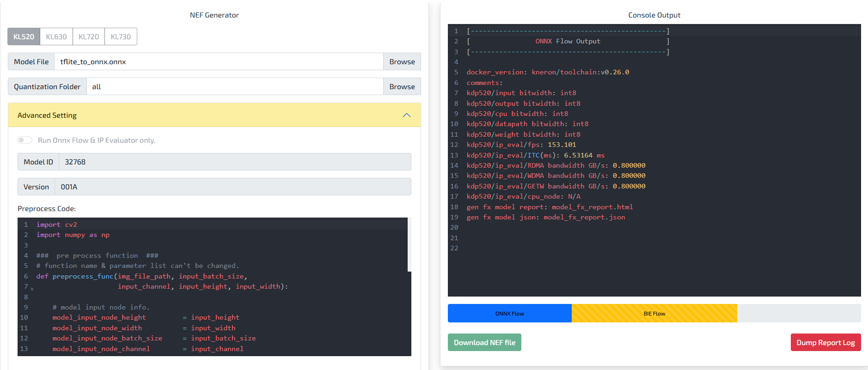Browse for the Quantization Folder
Image resolution: width=868 pixels, height=370 pixels.
[402, 86]
